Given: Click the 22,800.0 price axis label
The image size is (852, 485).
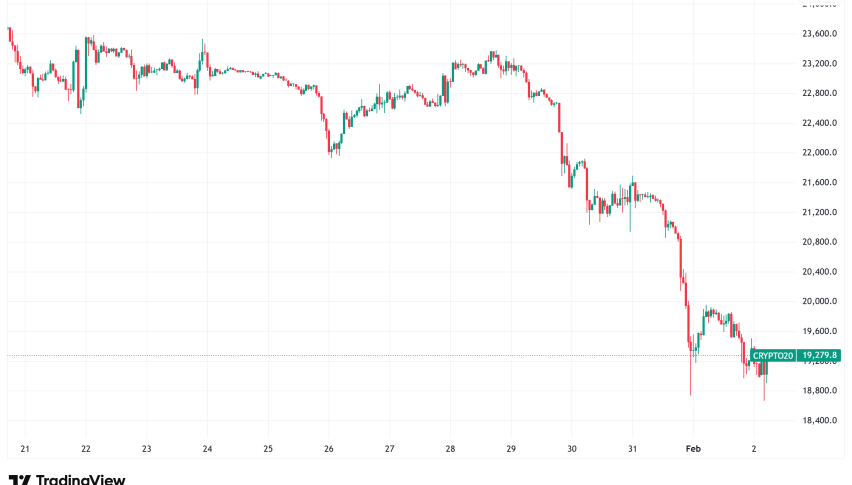Looking at the screenshot, I should (x=819, y=94).
